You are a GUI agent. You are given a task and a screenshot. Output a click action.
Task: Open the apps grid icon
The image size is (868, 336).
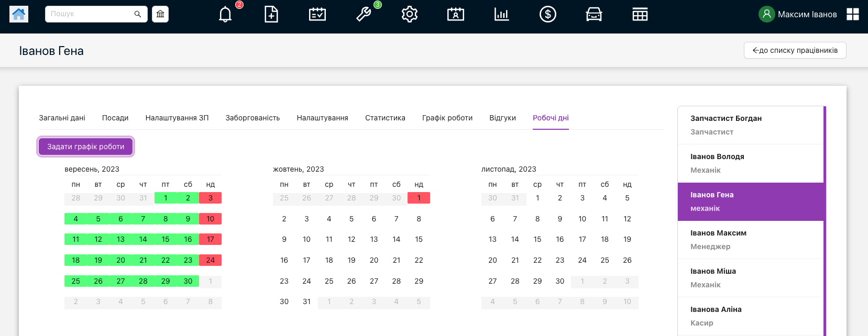[853, 14]
